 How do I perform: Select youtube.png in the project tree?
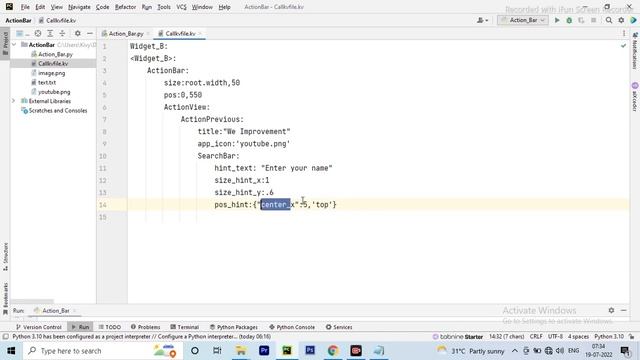pyautogui.click(x=54, y=92)
